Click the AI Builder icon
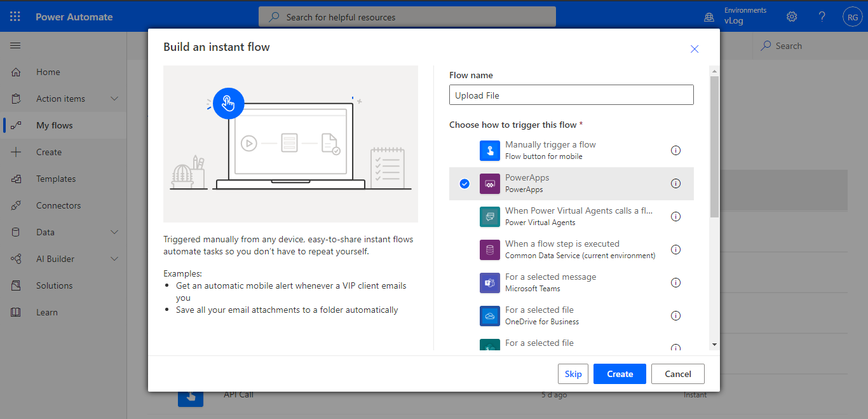Screen dimensions: 868x419 17,259
